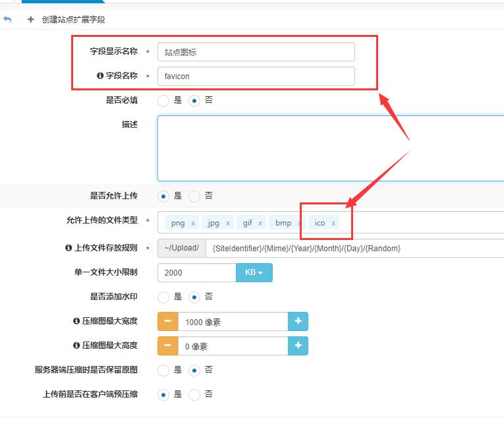Click the 描述 text area
This screenshot has width=504, height=424.
(329, 148)
